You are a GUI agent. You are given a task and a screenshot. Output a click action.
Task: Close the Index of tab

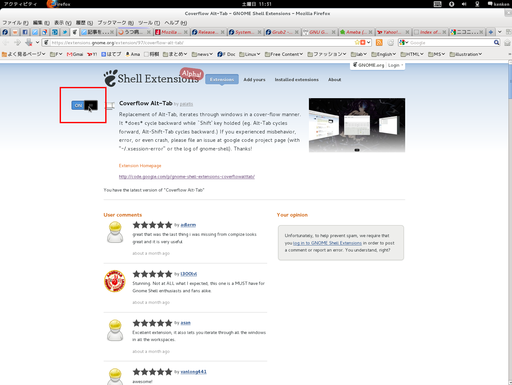point(444,32)
